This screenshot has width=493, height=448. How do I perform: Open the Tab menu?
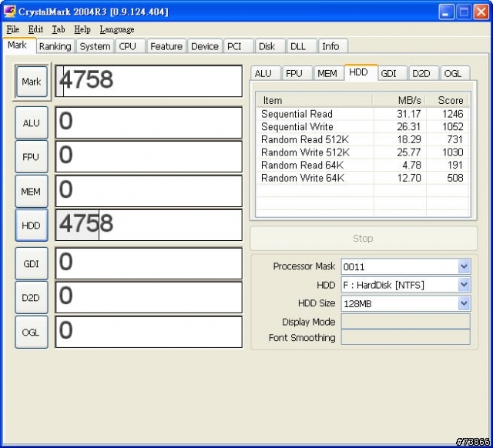(x=59, y=29)
